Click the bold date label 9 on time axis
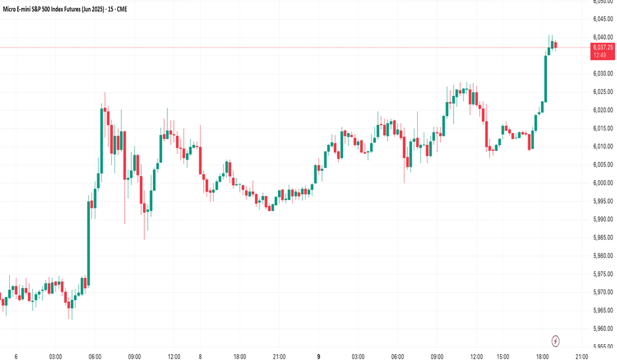The image size is (617, 364). pyautogui.click(x=318, y=357)
